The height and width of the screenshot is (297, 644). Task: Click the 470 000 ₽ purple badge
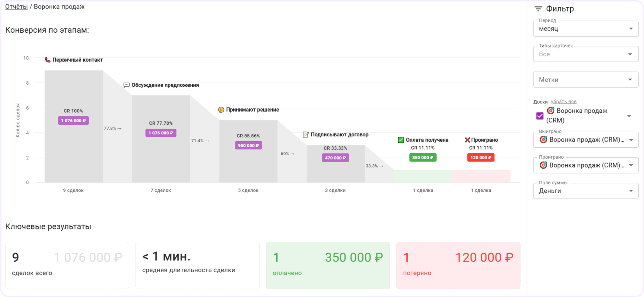point(335,158)
